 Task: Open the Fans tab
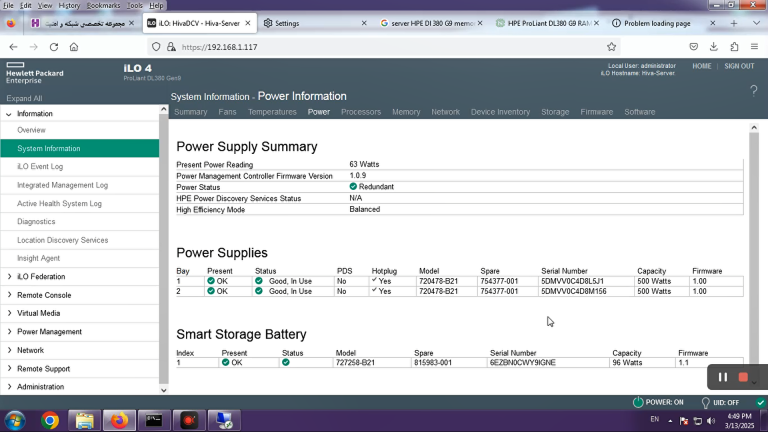pyautogui.click(x=227, y=112)
